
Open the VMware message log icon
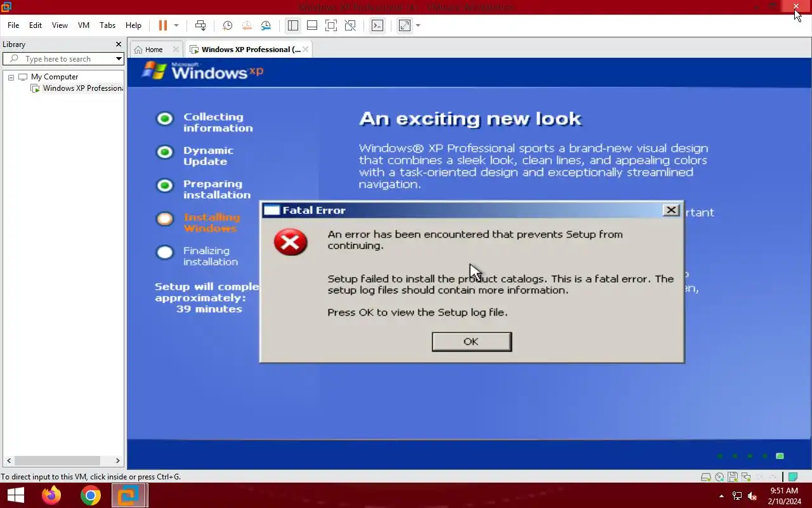pyautogui.click(x=793, y=477)
